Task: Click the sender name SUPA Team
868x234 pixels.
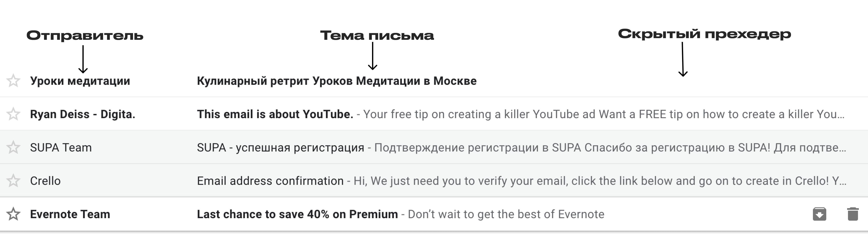Action: 61,148
